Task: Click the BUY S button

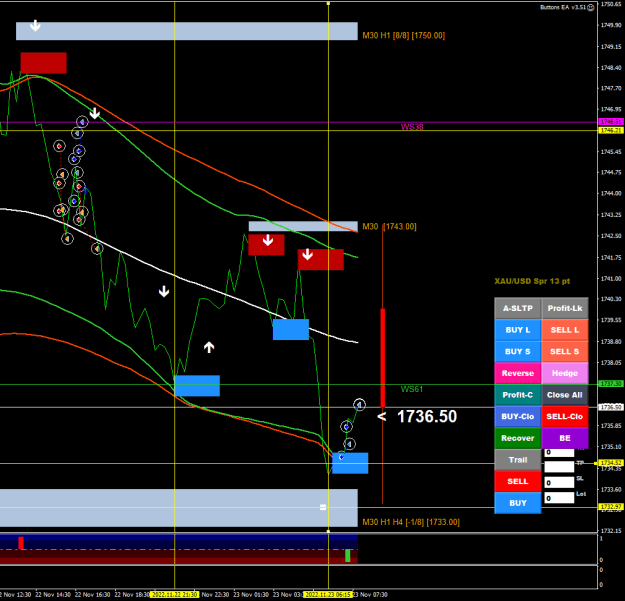Action: click(518, 352)
